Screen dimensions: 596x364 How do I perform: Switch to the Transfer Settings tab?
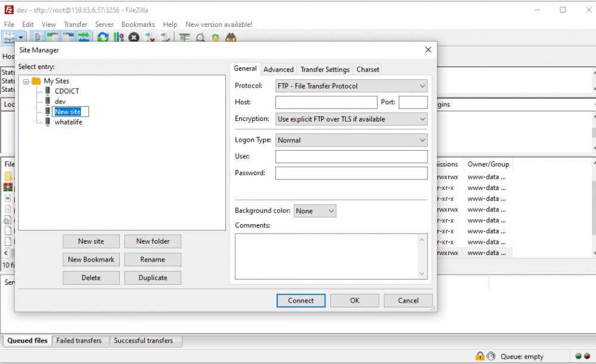(x=325, y=70)
